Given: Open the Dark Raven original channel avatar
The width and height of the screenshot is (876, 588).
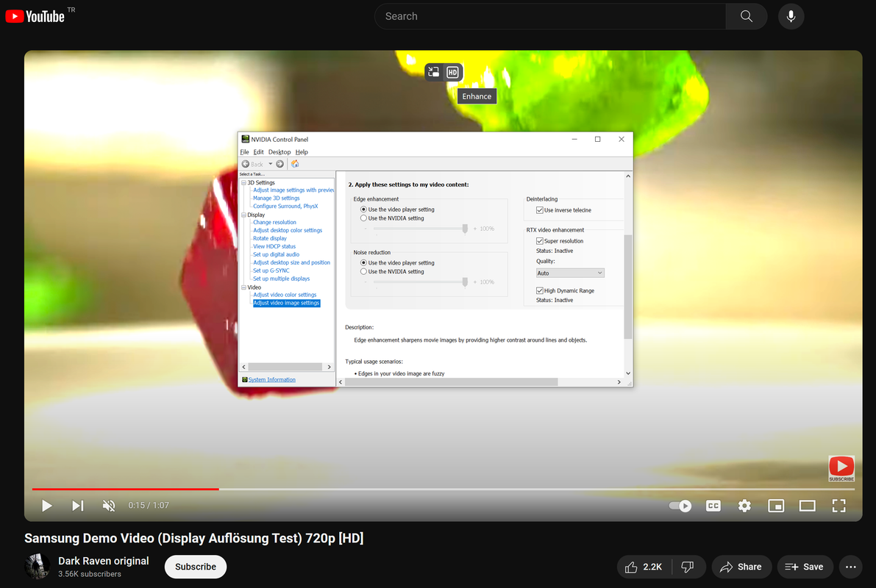Looking at the screenshot, I should (38, 567).
